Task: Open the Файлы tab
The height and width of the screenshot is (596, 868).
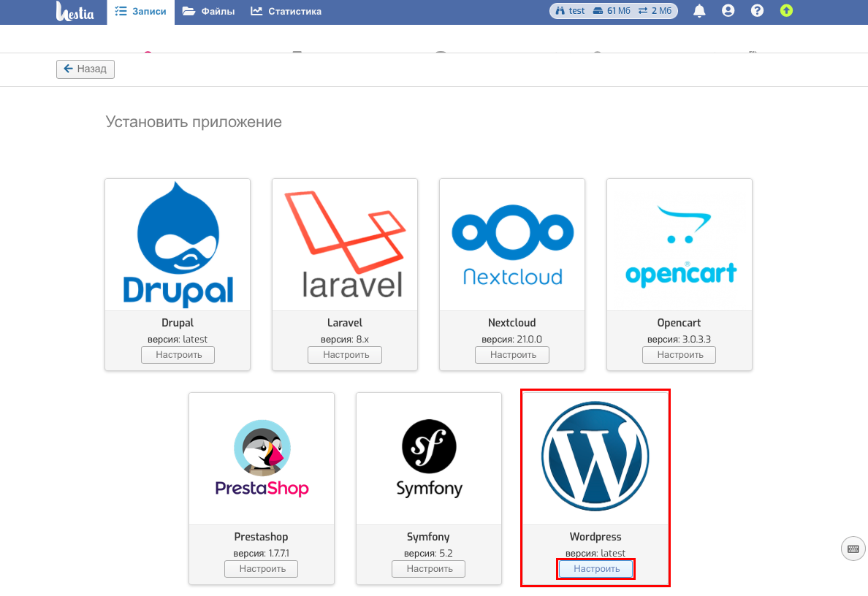Action: pos(209,12)
